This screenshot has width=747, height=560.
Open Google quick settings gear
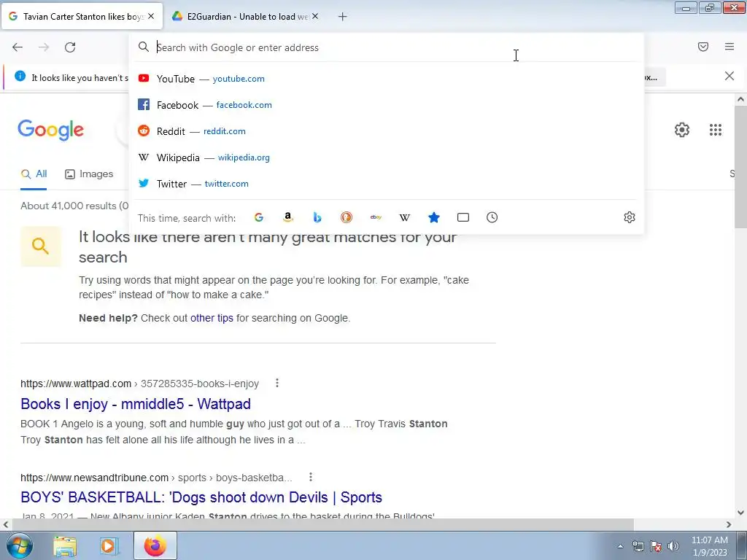(682, 130)
